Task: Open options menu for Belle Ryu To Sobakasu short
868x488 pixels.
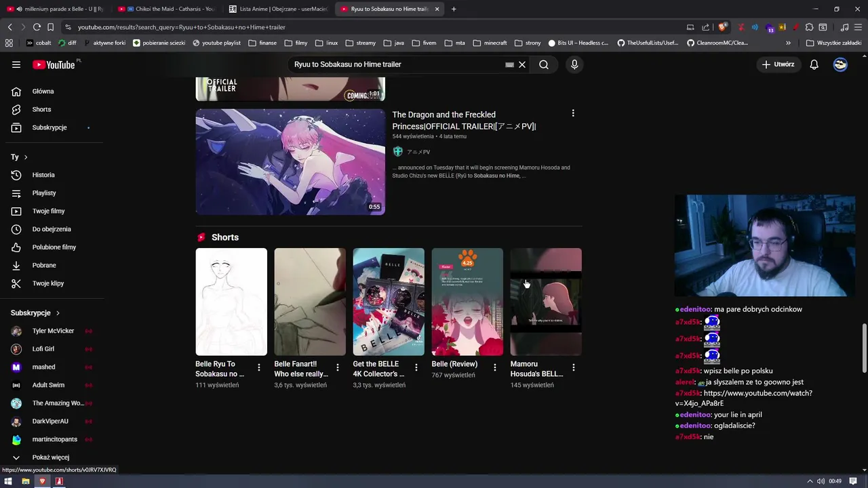Action: tap(259, 367)
